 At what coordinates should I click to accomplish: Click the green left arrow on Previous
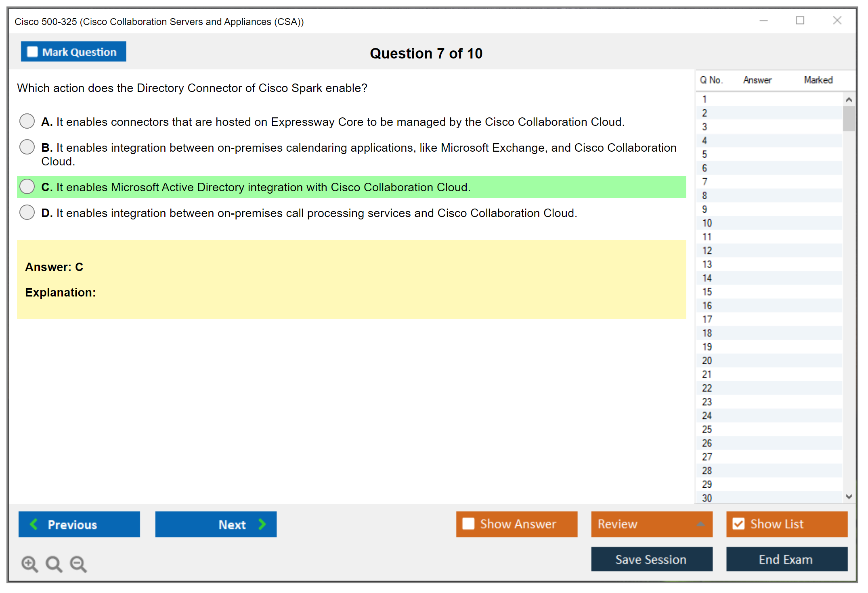(x=34, y=524)
